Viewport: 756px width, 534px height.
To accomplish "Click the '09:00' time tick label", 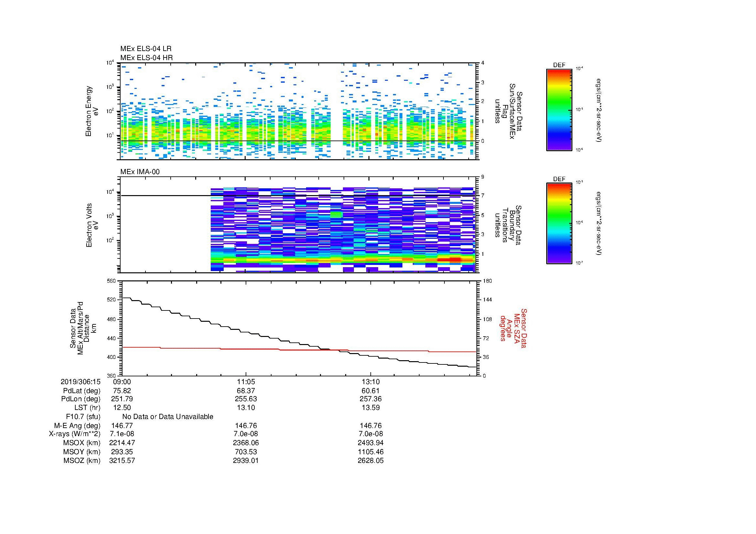I will [122, 382].
